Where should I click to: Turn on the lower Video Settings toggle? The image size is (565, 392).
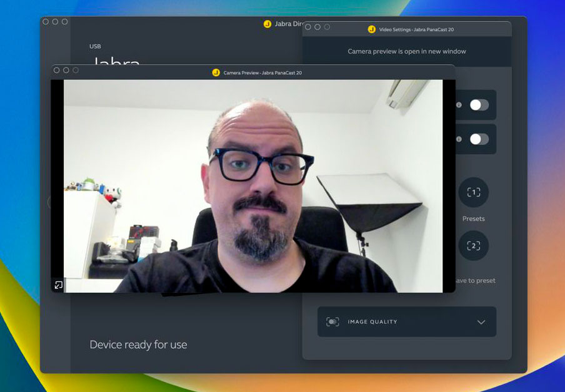[479, 139]
